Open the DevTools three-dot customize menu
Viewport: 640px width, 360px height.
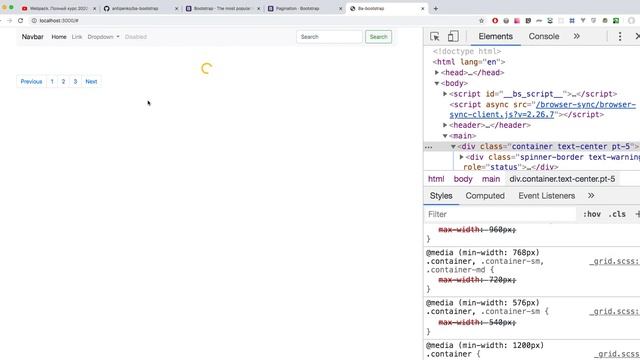coord(620,36)
